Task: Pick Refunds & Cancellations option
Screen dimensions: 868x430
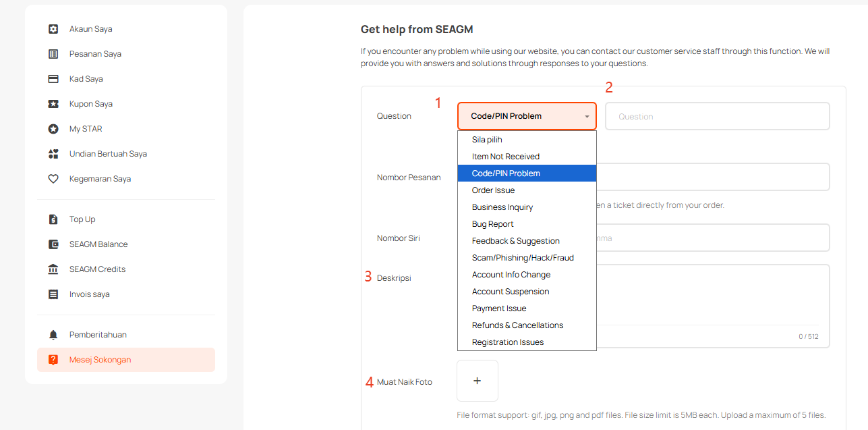Action: (517, 325)
